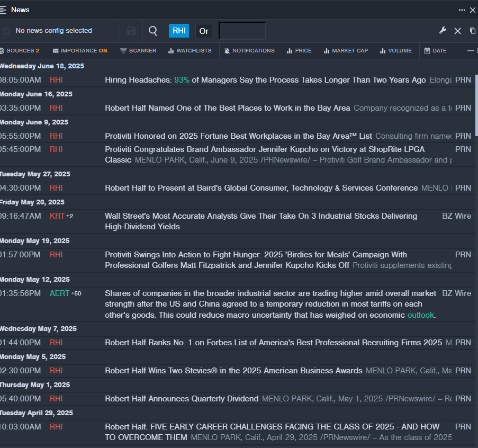
Task: Click the Tuesday April 29, 2025 date header
Action: coord(37,413)
